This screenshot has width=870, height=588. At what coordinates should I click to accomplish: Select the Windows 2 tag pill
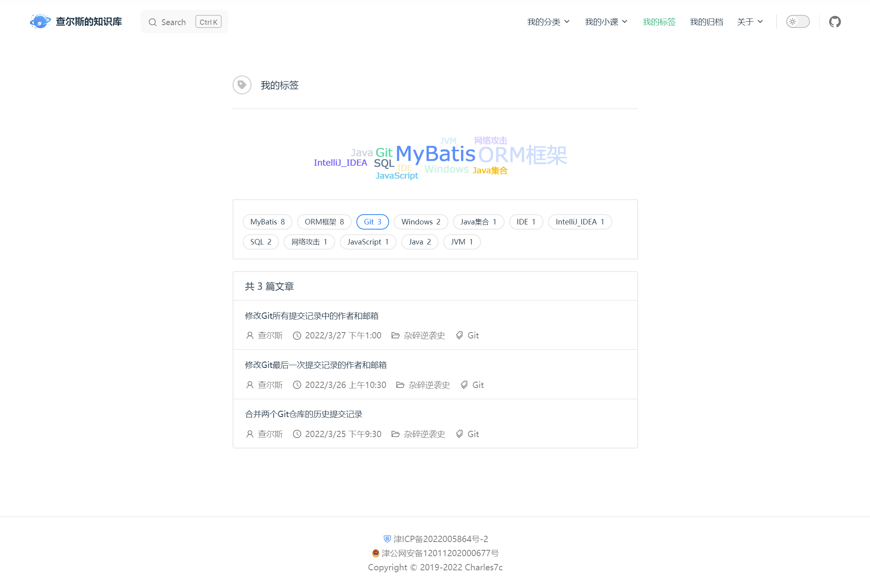pyautogui.click(x=420, y=222)
